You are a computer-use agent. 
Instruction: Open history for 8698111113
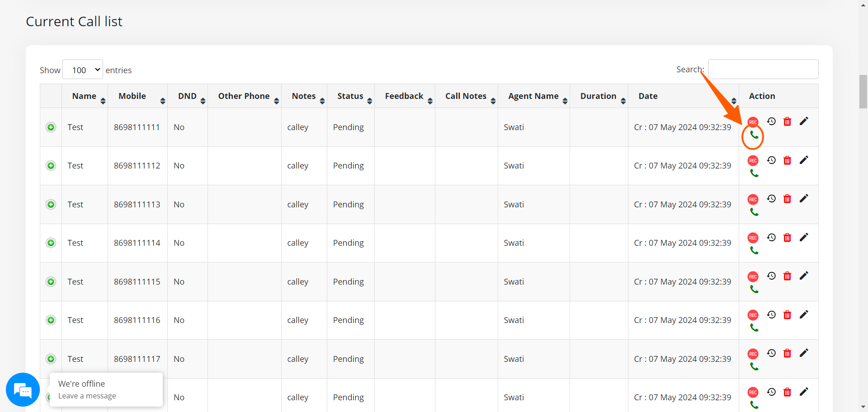point(771,198)
